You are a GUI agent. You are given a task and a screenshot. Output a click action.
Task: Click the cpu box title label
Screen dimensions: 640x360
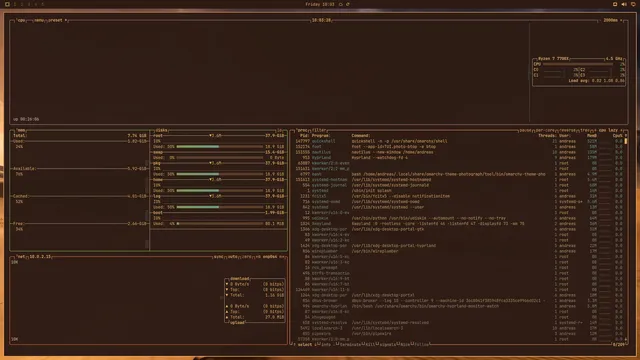[x=22, y=20]
